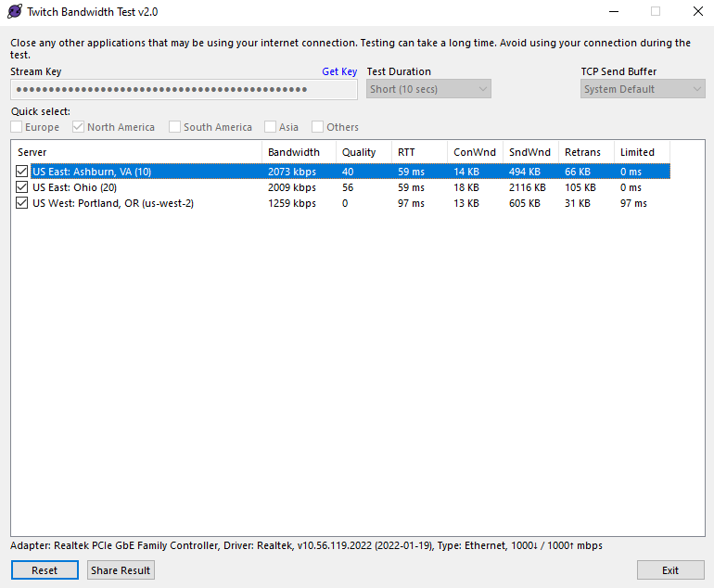
Task: Click the Share Result button
Action: coord(121,570)
